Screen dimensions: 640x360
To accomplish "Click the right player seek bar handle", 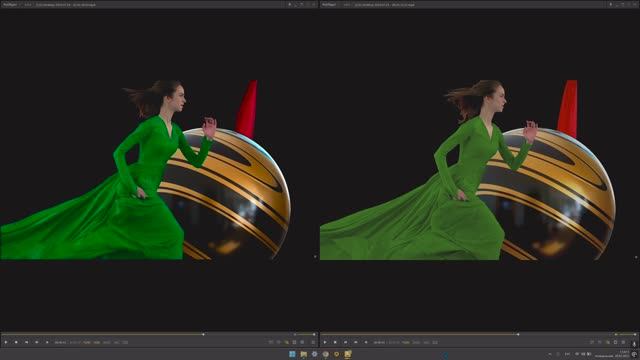I will tap(518, 334).
